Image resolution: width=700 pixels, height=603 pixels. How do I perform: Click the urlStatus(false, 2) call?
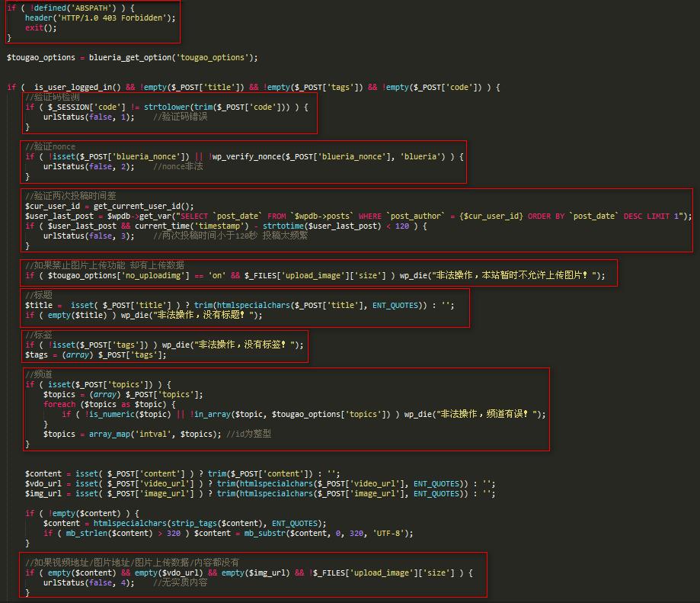pyautogui.click(x=88, y=166)
